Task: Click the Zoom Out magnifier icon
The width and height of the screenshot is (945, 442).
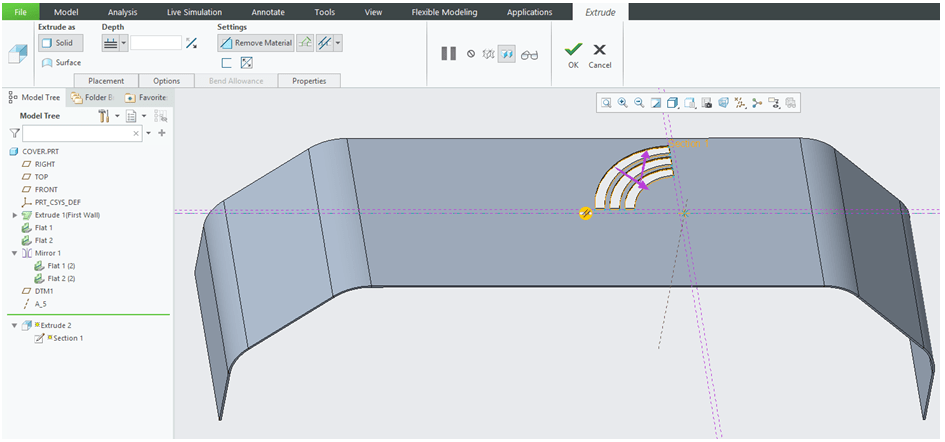Action: [639, 102]
